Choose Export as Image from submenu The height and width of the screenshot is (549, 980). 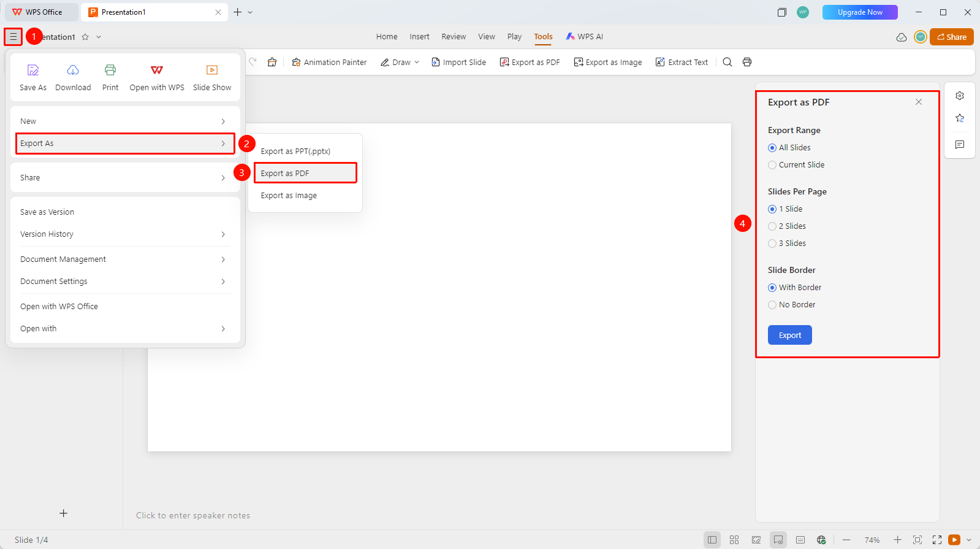pos(305,196)
